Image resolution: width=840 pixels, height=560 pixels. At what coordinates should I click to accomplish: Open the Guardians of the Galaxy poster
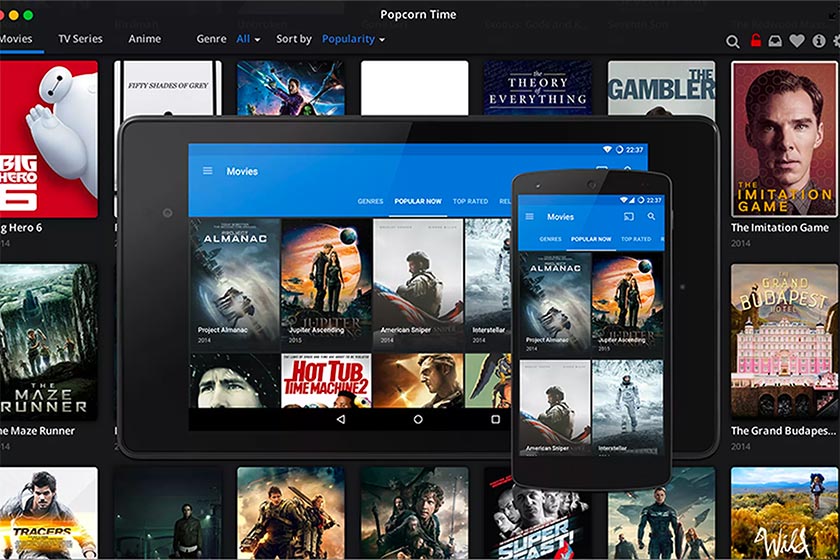pos(291,88)
